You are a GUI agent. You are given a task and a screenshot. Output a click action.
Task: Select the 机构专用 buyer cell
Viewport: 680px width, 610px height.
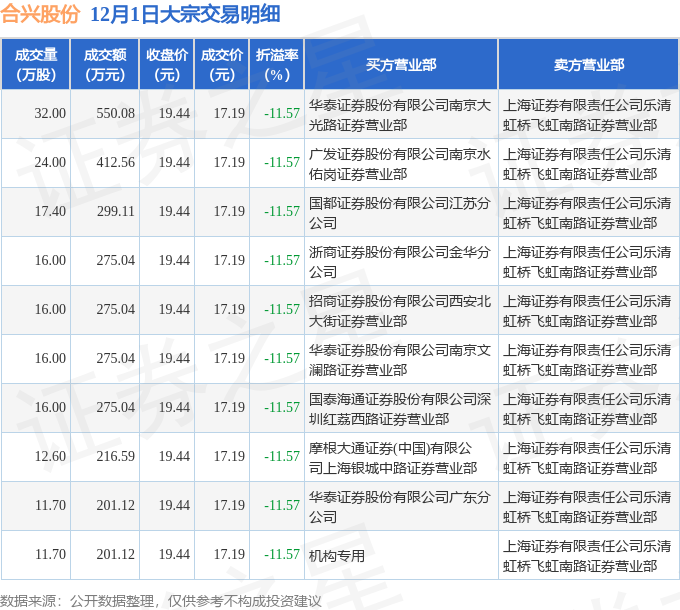(x=337, y=556)
